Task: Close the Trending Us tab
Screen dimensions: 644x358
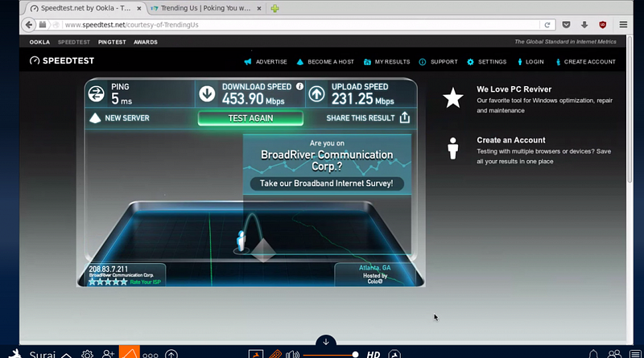Action: [258, 8]
